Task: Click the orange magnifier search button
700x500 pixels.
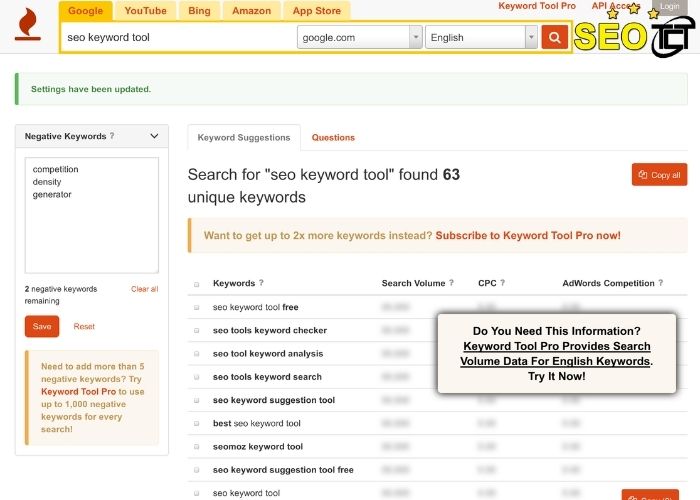Action: tap(554, 37)
